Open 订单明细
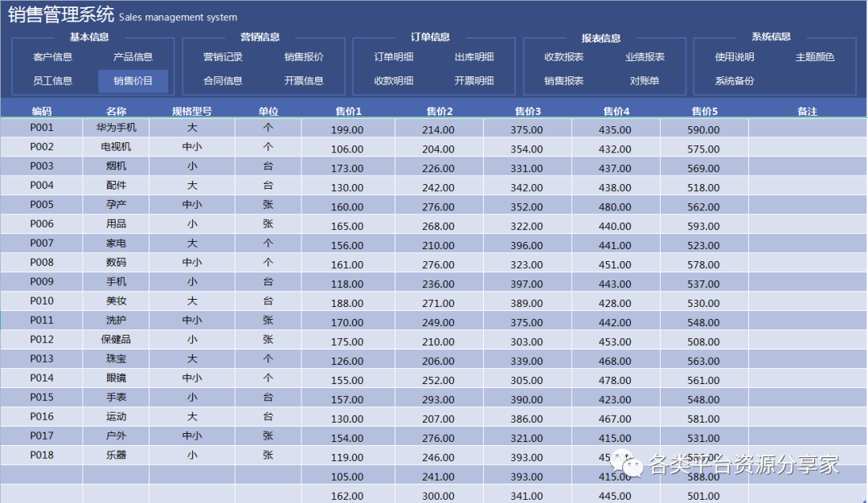Image resolution: width=868 pixels, height=503 pixels. (394, 57)
